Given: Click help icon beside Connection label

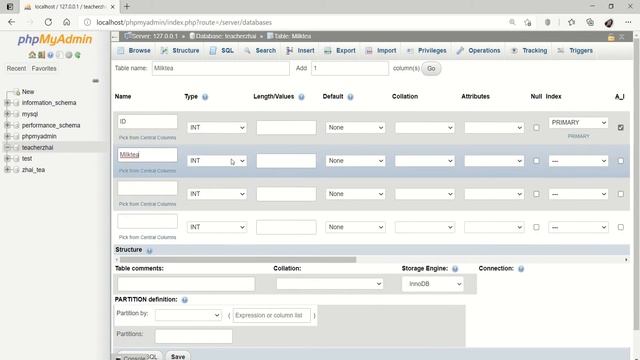Looking at the screenshot, I should pos(521,269).
